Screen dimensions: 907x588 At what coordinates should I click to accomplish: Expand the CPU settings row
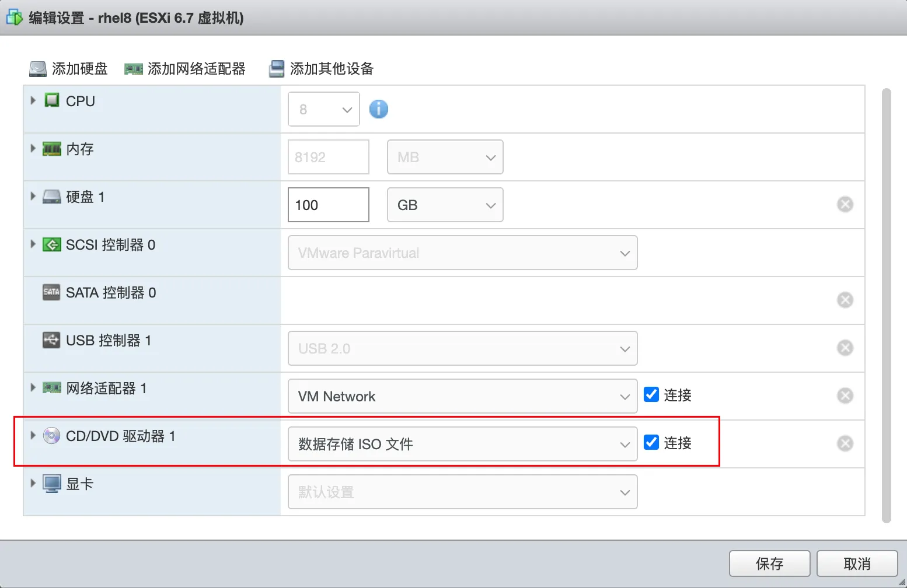click(33, 100)
